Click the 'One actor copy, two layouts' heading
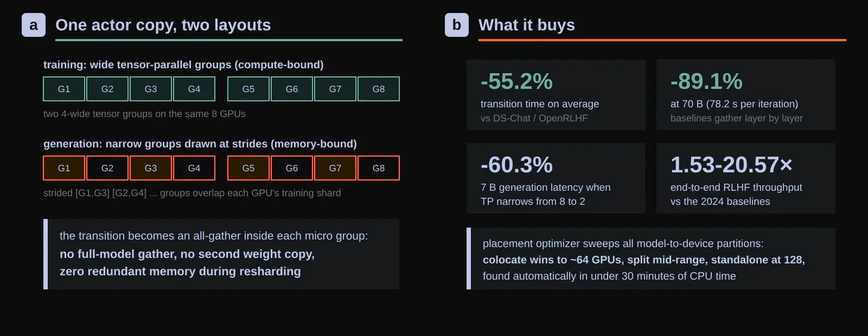This screenshot has height=336, width=868. coord(163,25)
